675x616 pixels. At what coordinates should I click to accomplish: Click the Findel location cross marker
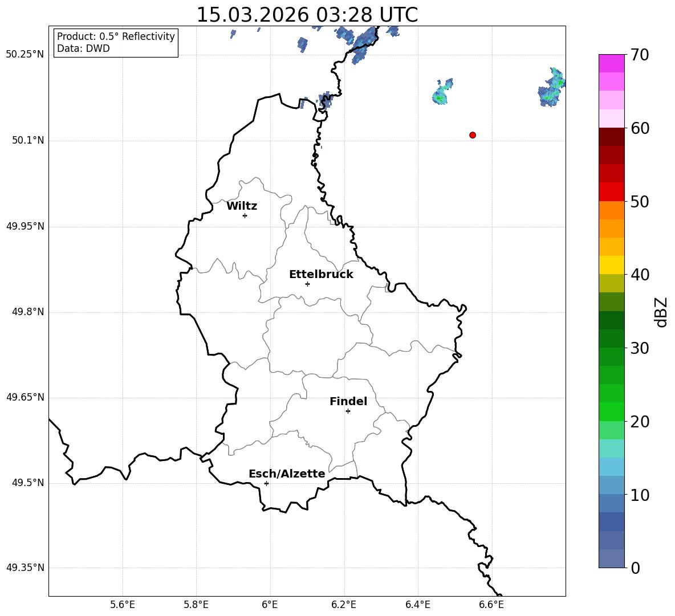(x=348, y=411)
